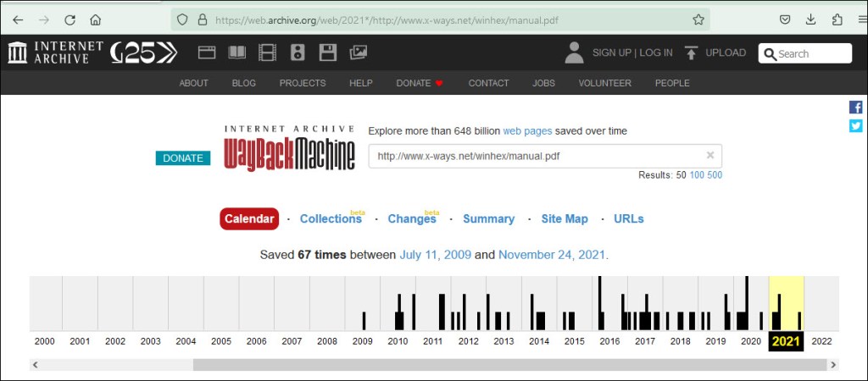Click the timeline scrollbar left arrow
Image resolution: width=868 pixels, height=381 pixels.
tap(35, 365)
